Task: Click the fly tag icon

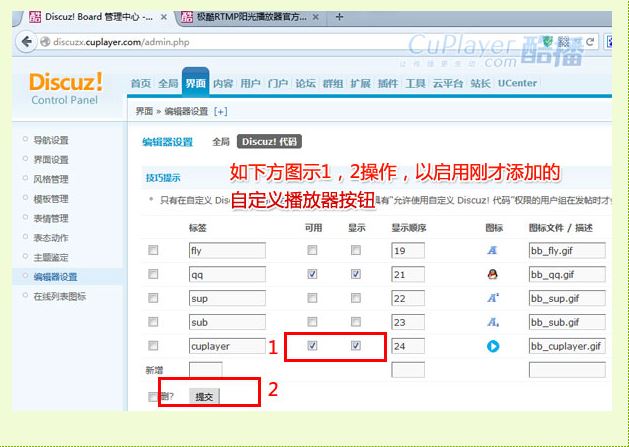Action: tap(492, 250)
